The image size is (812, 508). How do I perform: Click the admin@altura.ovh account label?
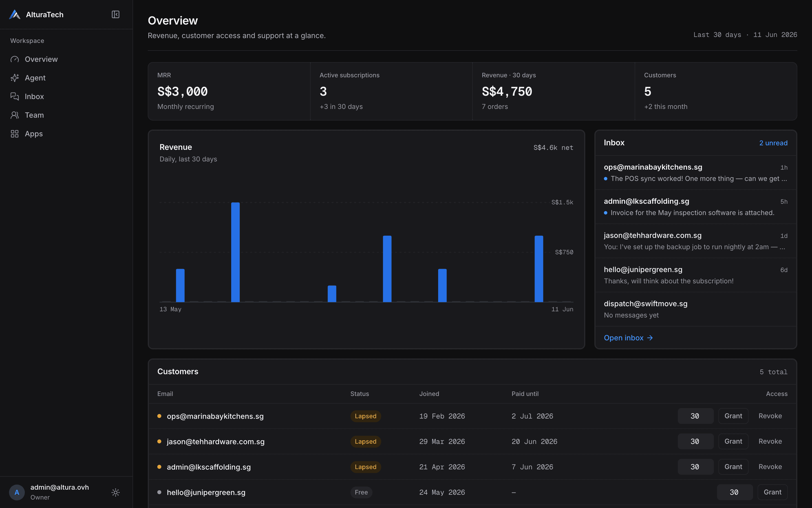tap(60, 487)
